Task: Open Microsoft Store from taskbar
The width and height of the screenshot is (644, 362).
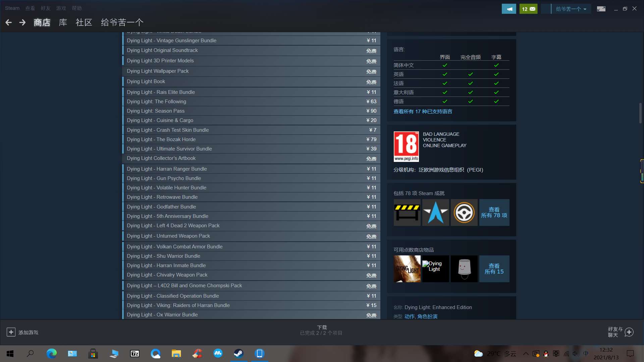Action: pos(93,354)
